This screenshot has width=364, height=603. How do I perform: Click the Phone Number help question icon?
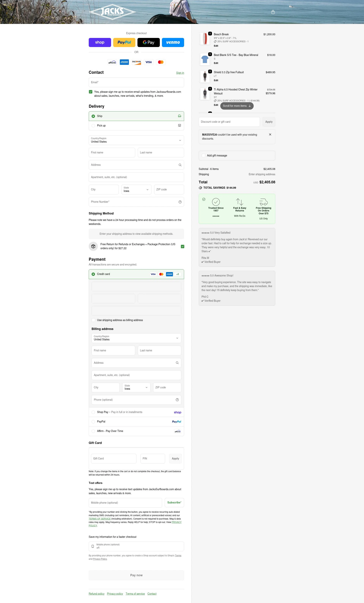click(180, 202)
